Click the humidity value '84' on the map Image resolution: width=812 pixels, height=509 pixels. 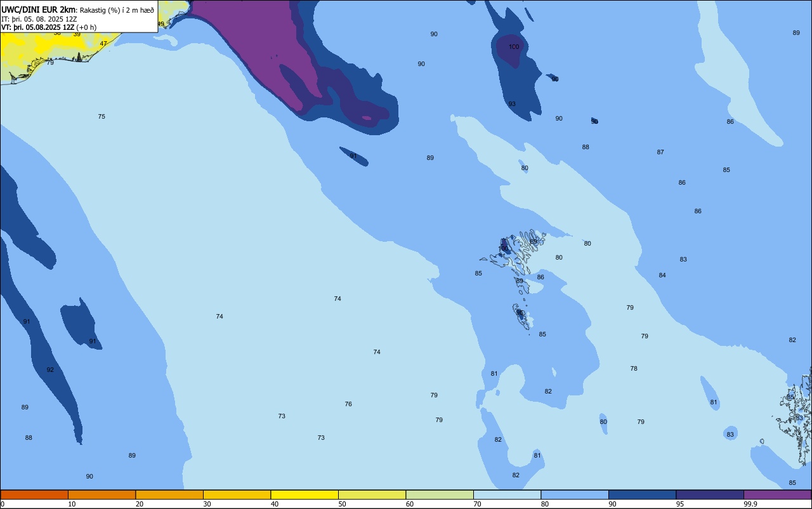pos(662,275)
